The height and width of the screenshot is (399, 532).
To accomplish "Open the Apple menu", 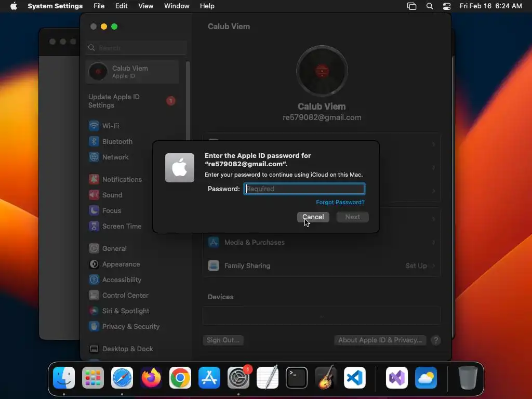I will point(14,6).
